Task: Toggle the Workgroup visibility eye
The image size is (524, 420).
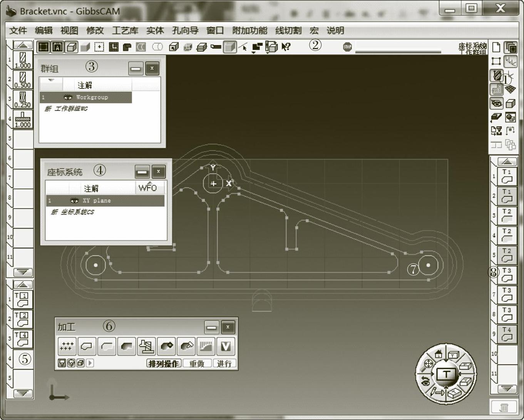Action: point(68,97)
